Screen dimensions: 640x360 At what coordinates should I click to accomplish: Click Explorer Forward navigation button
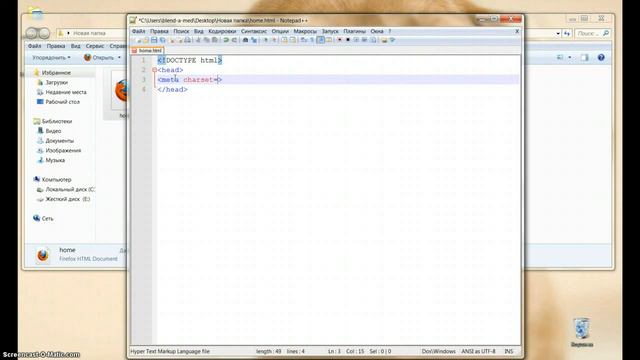44,33
